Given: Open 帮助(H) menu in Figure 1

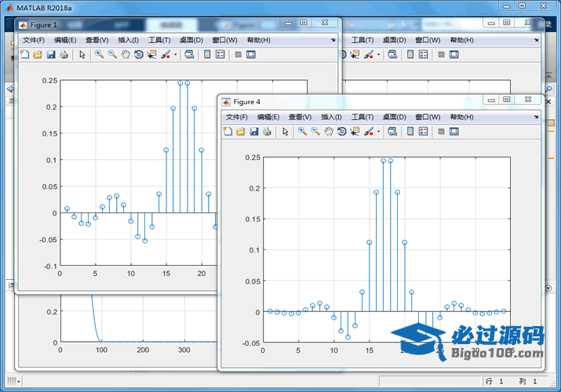Looking at the screenshot, I should 259,40.
